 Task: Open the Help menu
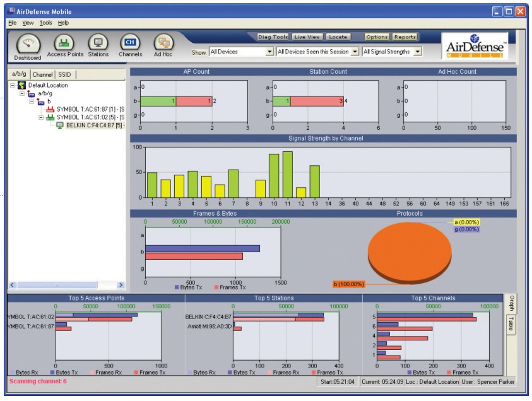pyautogui.click(x=63, y=23)
